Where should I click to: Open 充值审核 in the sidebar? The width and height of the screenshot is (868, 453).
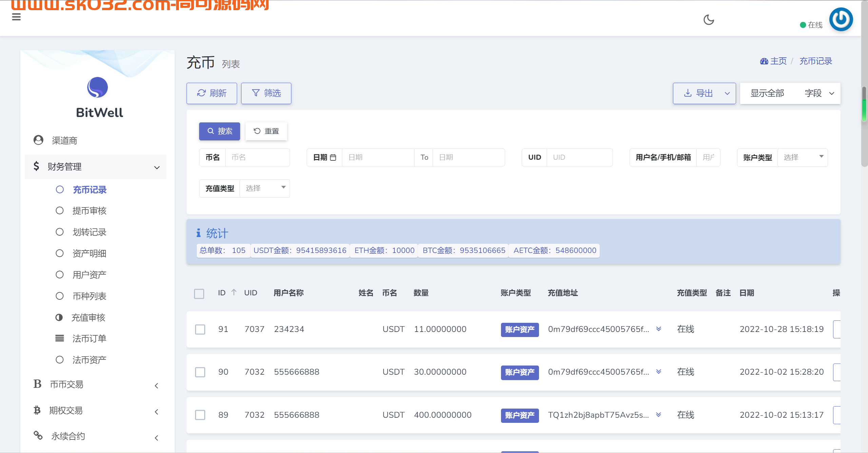[88, 317]
